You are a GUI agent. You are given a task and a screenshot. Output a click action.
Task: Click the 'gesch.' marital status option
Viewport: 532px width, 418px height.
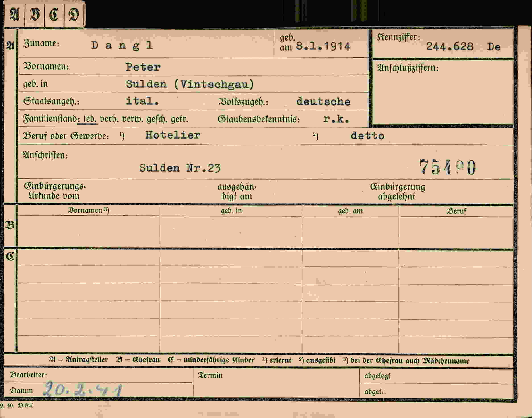[157, 119]
